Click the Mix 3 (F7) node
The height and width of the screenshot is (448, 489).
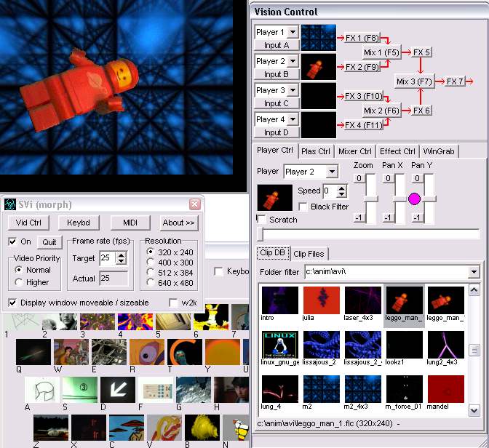pos(414,81)
